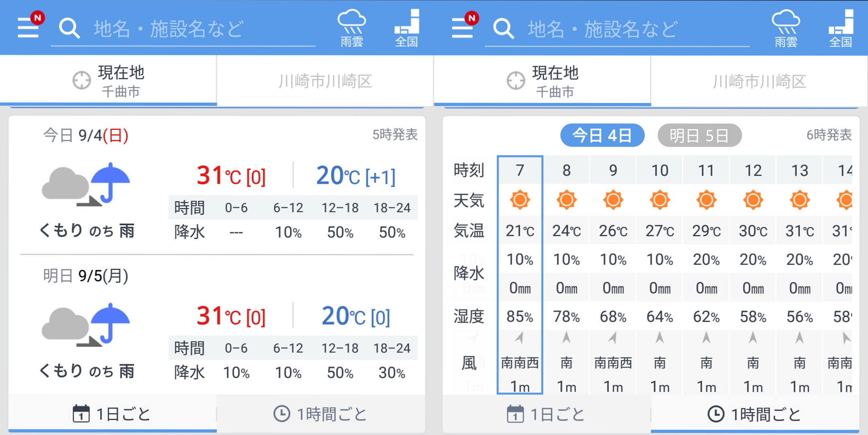This screenshot has width=868, height=435.
Task: Select the 今日 4日 toggle pill
Action: click(602, 135)
